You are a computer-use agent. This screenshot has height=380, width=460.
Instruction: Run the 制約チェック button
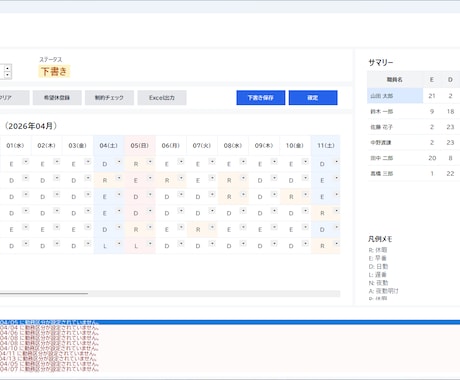point(109,98)
